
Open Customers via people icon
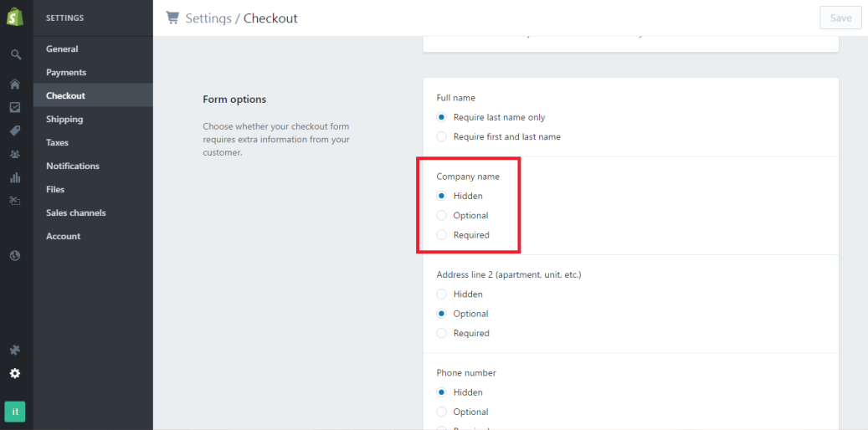pos(16,155)
